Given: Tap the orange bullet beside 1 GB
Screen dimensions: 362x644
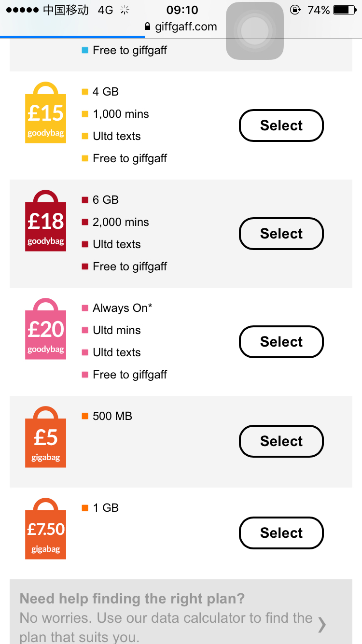Looking at the screenshot, I should pos(85,508).
